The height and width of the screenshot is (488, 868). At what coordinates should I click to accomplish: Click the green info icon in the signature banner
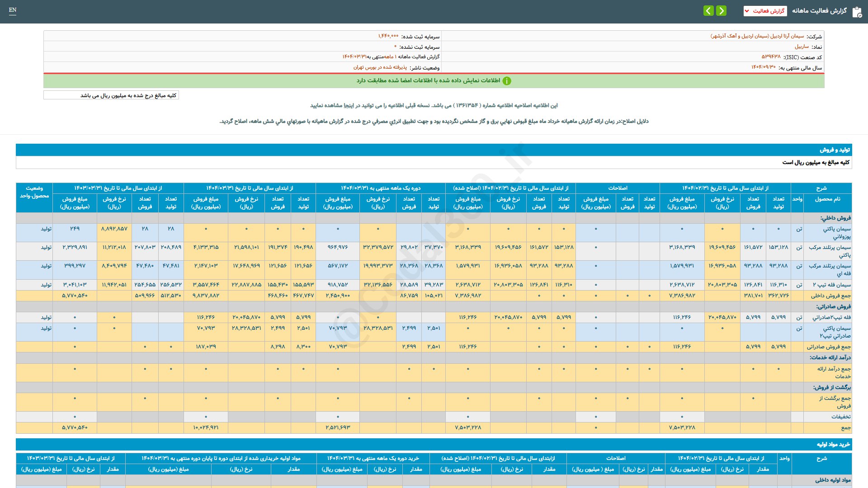tap(507, 81)
